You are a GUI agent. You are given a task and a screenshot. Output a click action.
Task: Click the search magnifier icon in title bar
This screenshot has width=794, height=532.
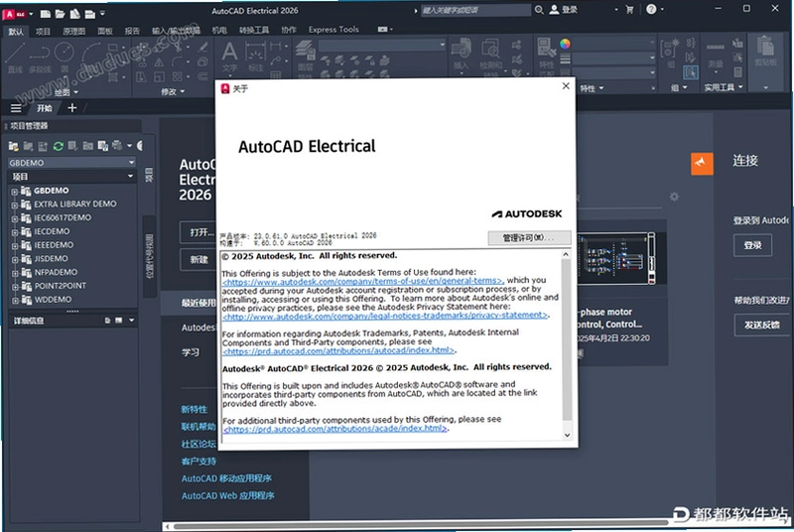[539, 10]
